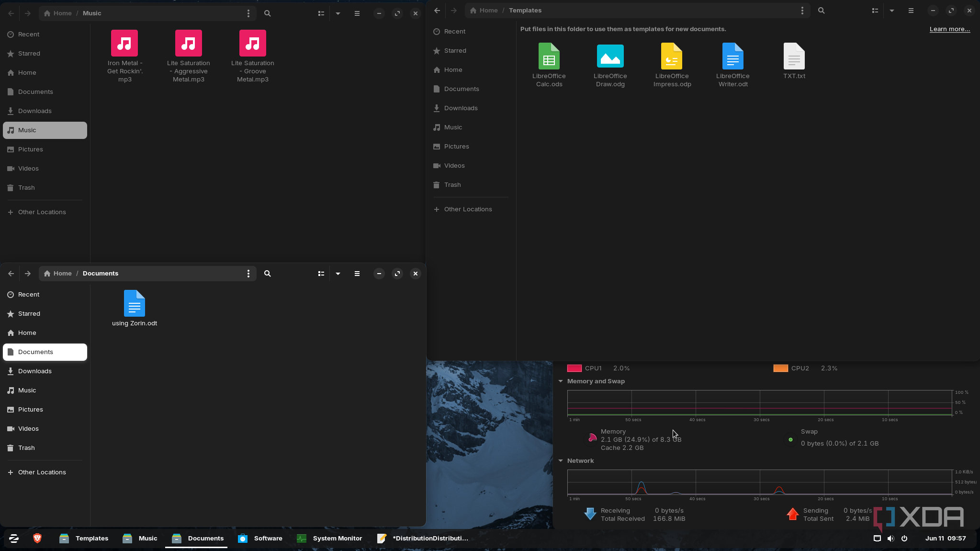Image resolution: width=980 pixels, height=551 pixels.
Task: Open Other Locations in Templates sidebar
Action: 471,209
